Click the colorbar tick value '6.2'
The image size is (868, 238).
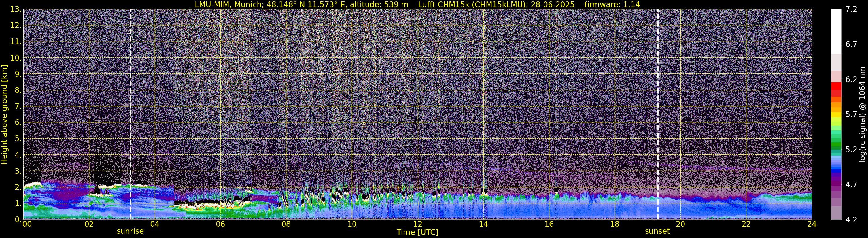click(x=851, y=80)
